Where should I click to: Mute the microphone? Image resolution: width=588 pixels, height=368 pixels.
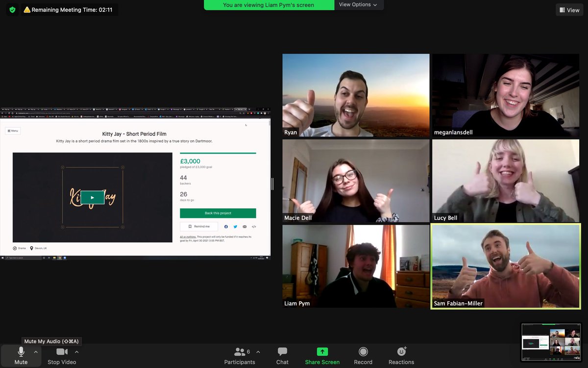point(21,356)
